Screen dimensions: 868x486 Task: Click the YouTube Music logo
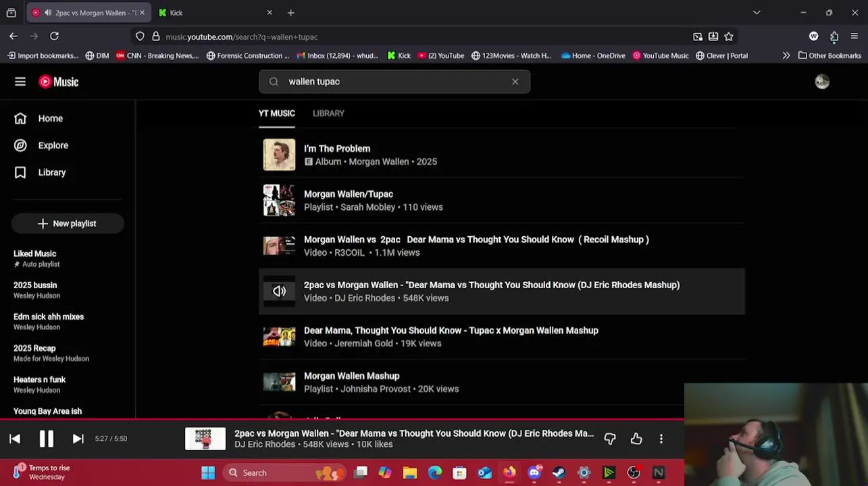59,82
